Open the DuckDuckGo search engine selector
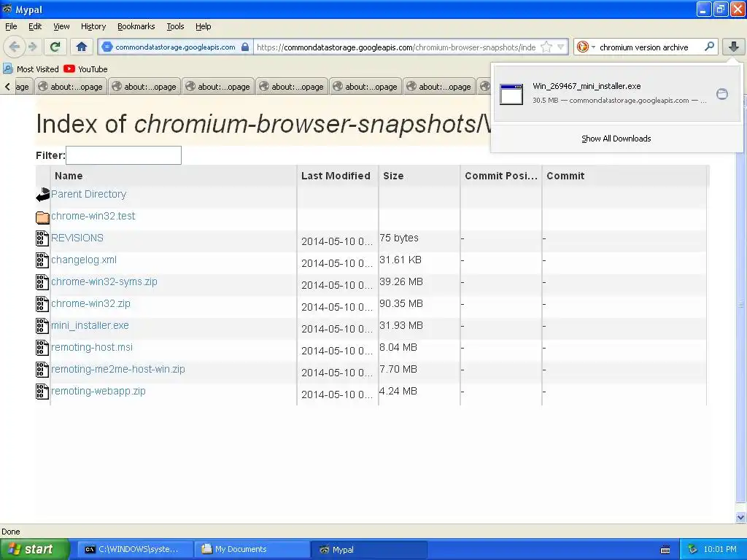747x560 pixels. click(586, 47)
